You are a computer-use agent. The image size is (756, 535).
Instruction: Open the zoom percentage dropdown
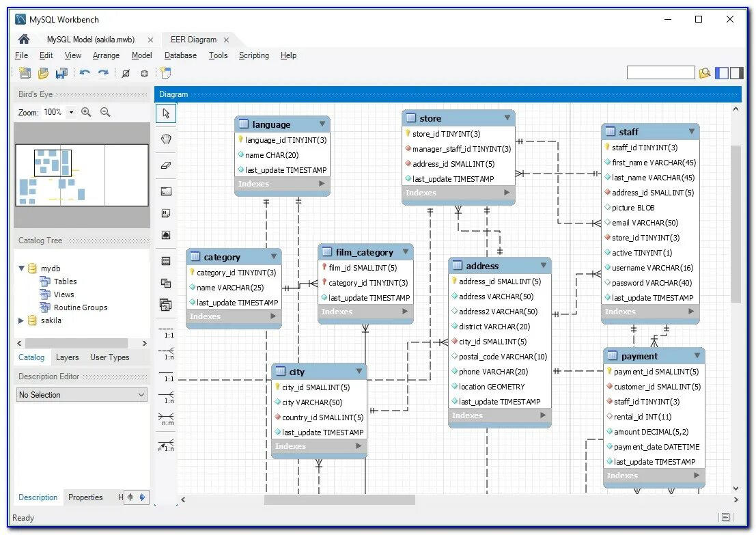pos(71,113)
